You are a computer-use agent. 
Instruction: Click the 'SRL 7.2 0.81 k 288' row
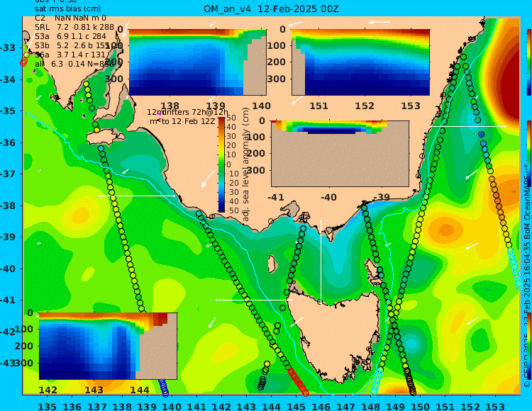74,27
